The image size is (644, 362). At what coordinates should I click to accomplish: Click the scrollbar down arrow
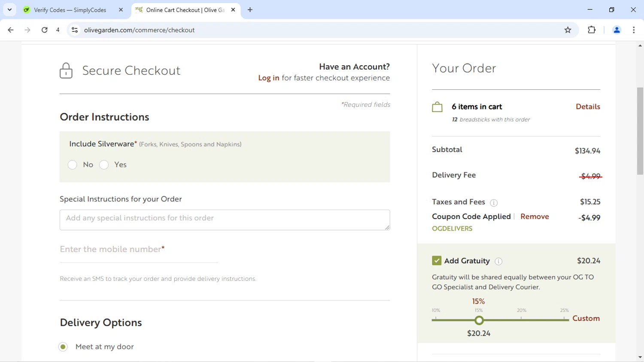[640, 357]
